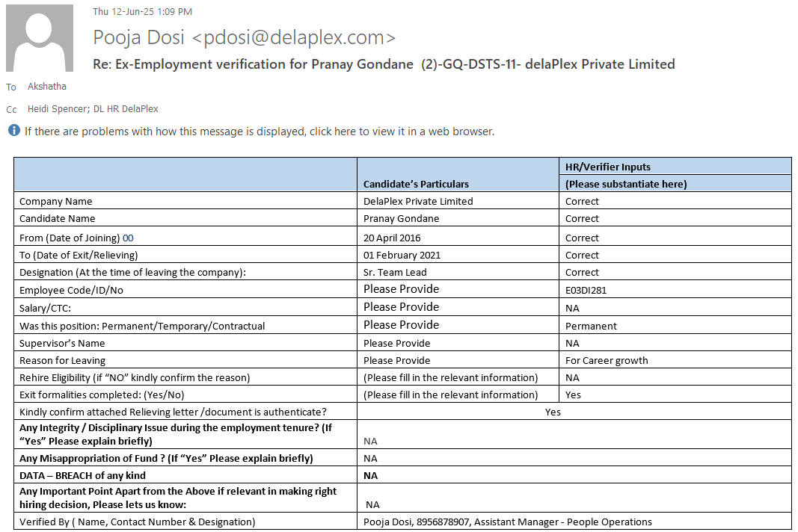
Task: Click Kindly confirm attached Relieving letter label
Action: coord(173,412)
